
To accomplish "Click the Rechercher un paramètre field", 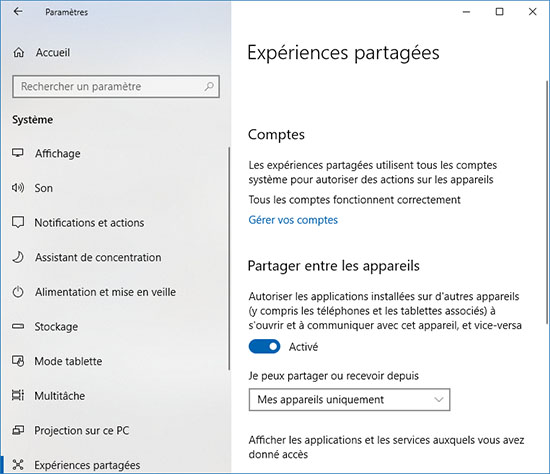I will click(x=116, y=86).
